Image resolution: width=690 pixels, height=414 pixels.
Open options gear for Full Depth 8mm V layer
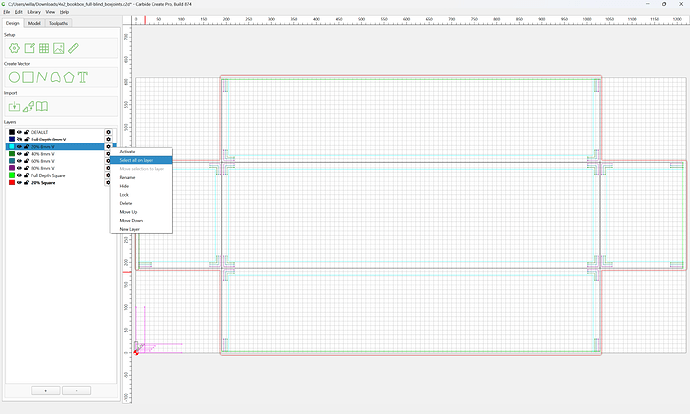click(x=108, y=139)
